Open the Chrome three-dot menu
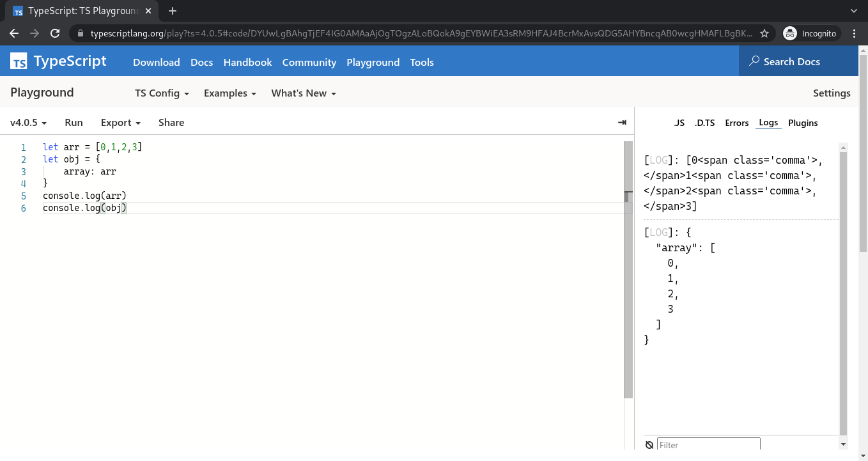Image resolution: width=868 pixels, height=461 pixels. click(x=855, y=33)
